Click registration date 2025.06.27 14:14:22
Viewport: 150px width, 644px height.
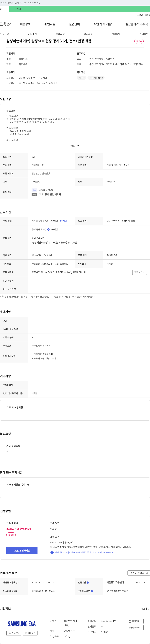43,583
